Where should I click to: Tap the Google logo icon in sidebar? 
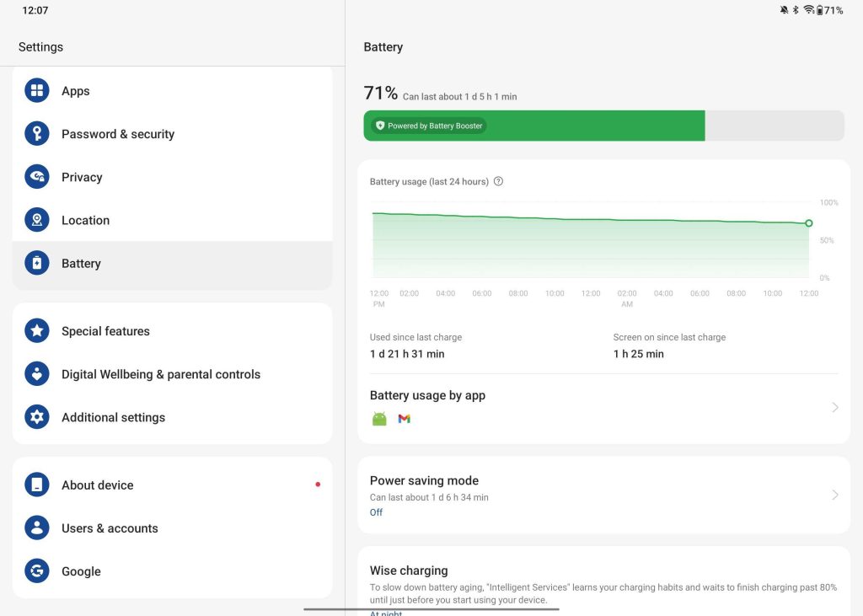click(37, 571)
